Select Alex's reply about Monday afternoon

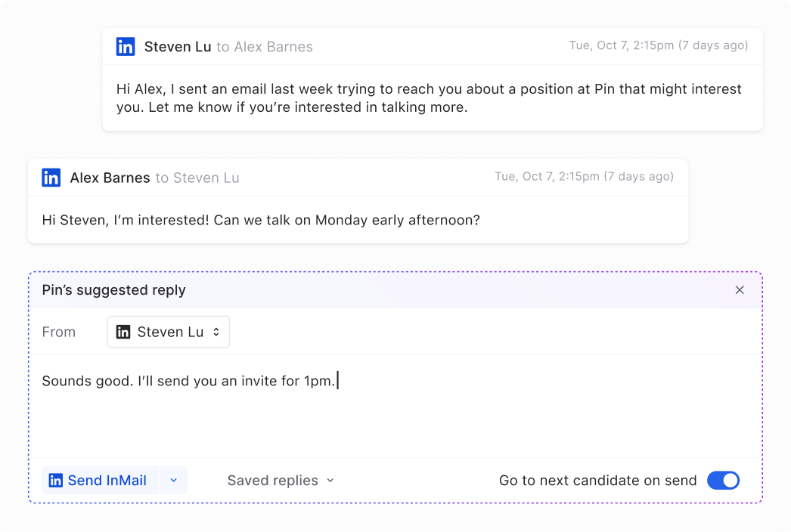click(x=261, y=221)
